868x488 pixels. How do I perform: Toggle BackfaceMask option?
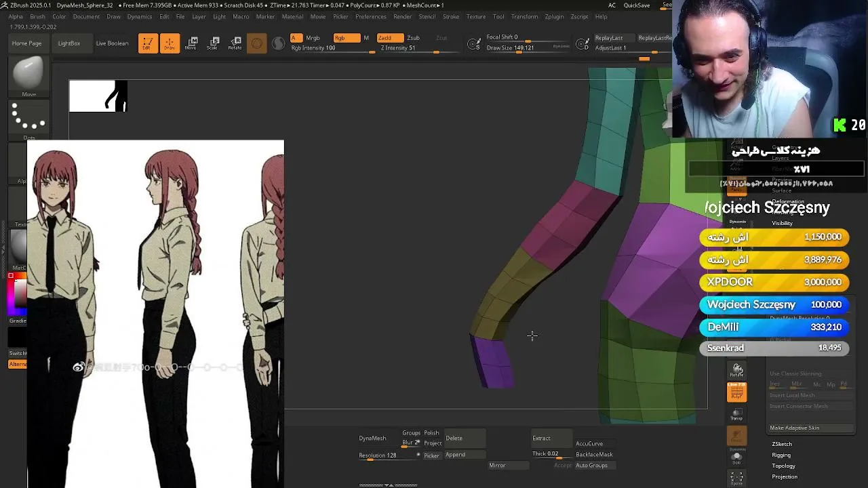point(594,455)
